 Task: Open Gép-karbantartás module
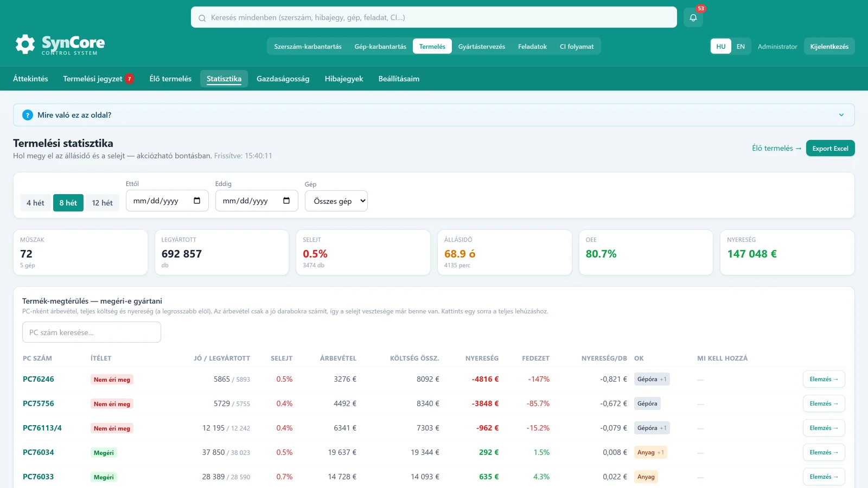[x=380, y=47]
